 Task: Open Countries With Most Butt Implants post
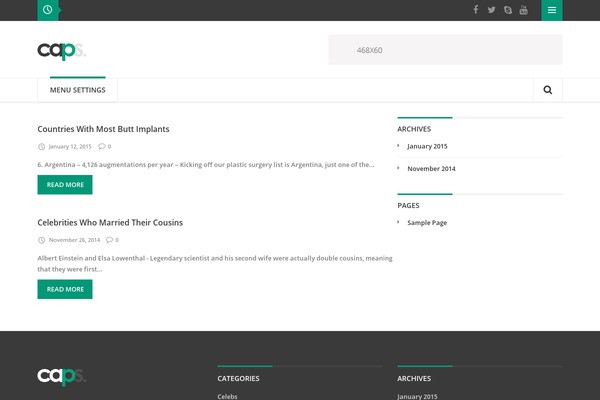click(103, 129)
